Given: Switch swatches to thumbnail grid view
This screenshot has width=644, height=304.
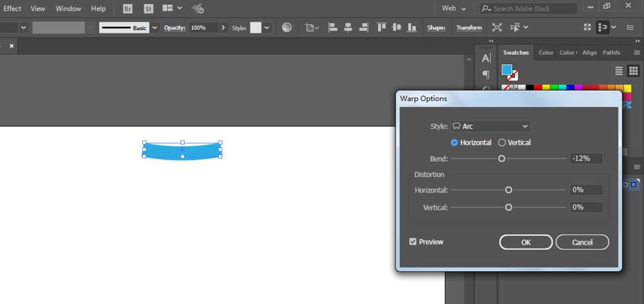Looking at the screenshot, I should click(x=633, y=71).
